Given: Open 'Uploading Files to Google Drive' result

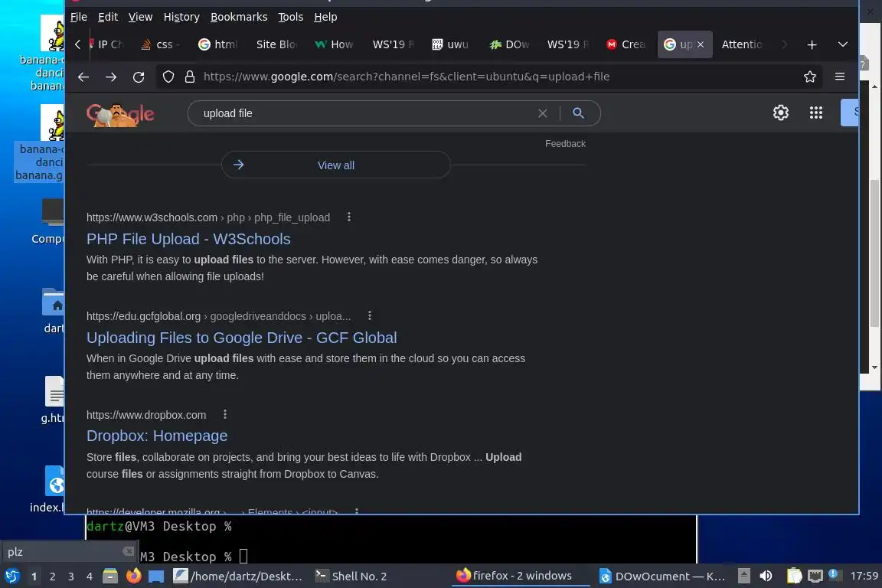Looking at the screenshot, I should tap(241, 338).
